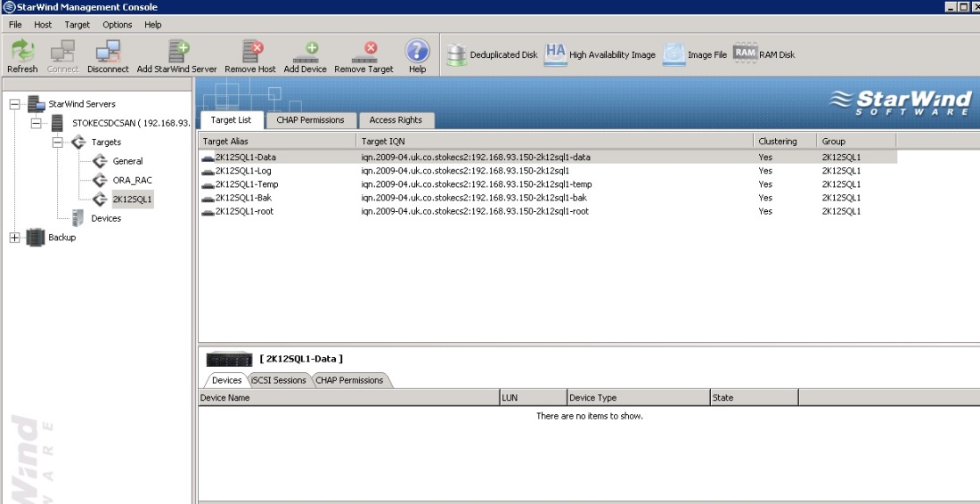980x504 pixels.
Task: Click the 2K12SQL1-root row disk icon
Action: 208,212
